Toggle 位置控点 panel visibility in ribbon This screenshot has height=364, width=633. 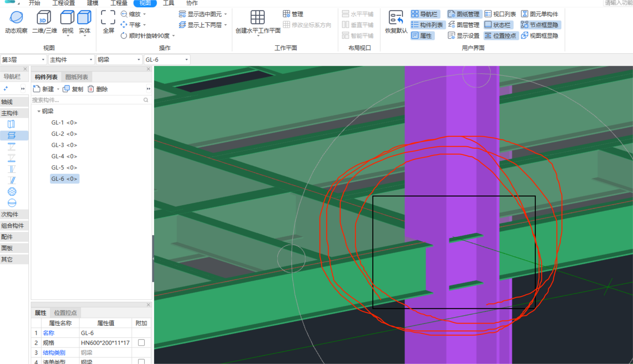tap(501, 36)
